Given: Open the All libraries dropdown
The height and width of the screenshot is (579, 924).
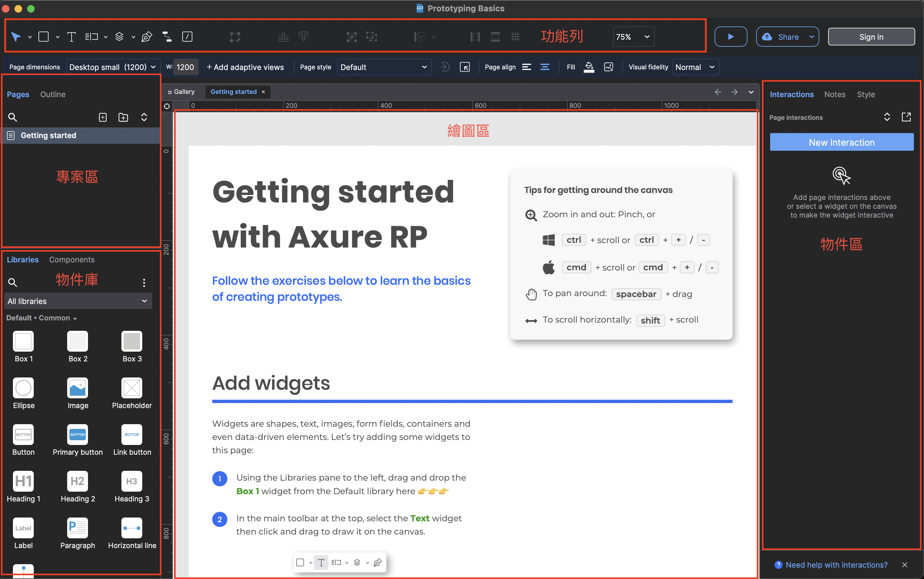Looking at the screenshot, I should 78,301.
